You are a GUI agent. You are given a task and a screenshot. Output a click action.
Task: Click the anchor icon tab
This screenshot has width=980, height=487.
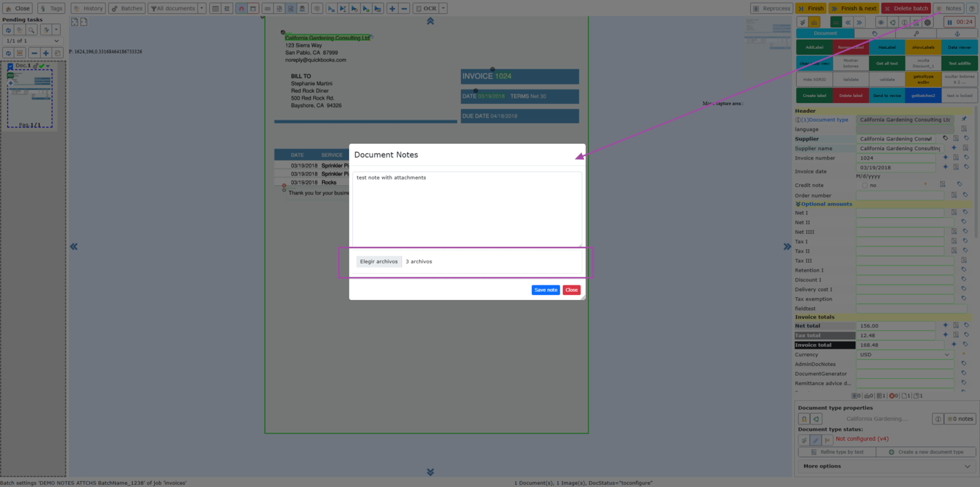pos(957,33)
